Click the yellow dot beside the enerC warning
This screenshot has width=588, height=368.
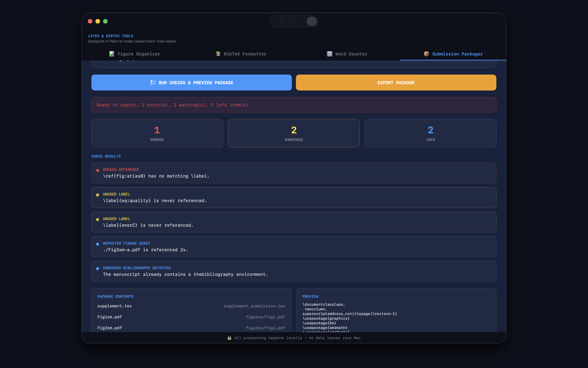(x=97, y=220)
